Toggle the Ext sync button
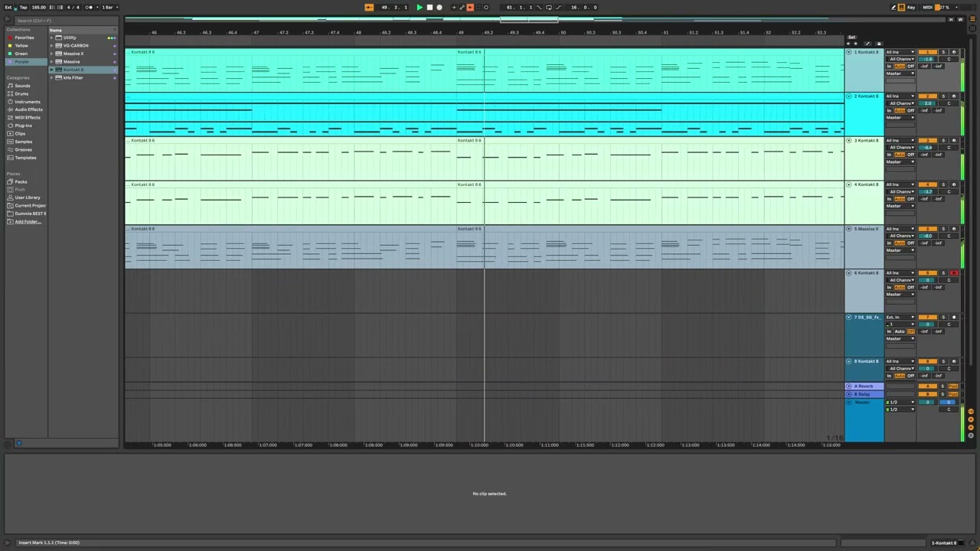980x551 pixels. click(8, 7)
